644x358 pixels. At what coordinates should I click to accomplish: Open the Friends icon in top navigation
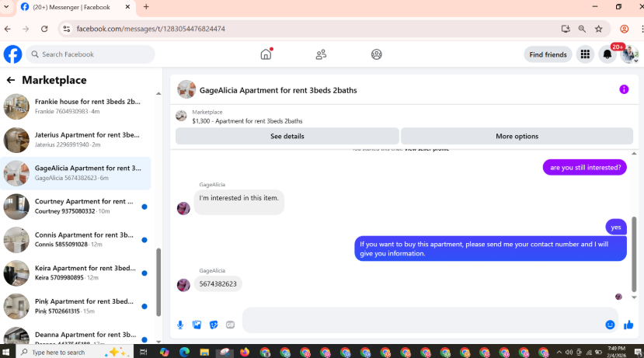tap(321, 54)
